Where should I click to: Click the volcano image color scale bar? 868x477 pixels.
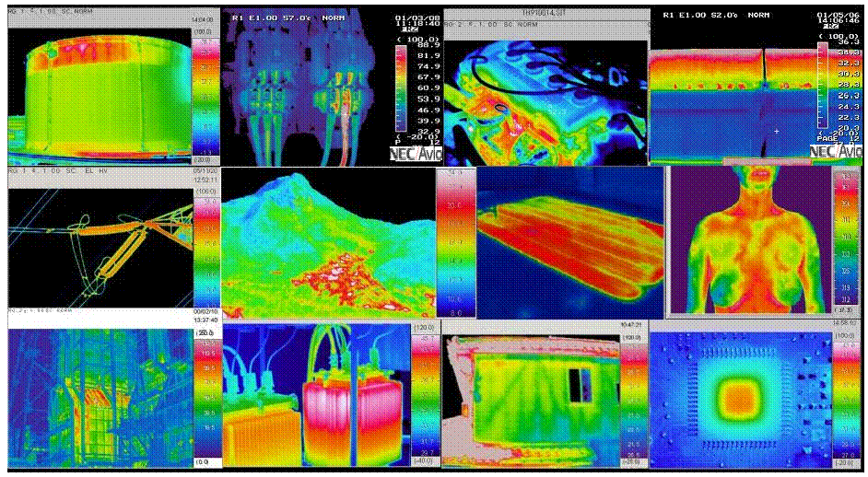pos(456,243)
